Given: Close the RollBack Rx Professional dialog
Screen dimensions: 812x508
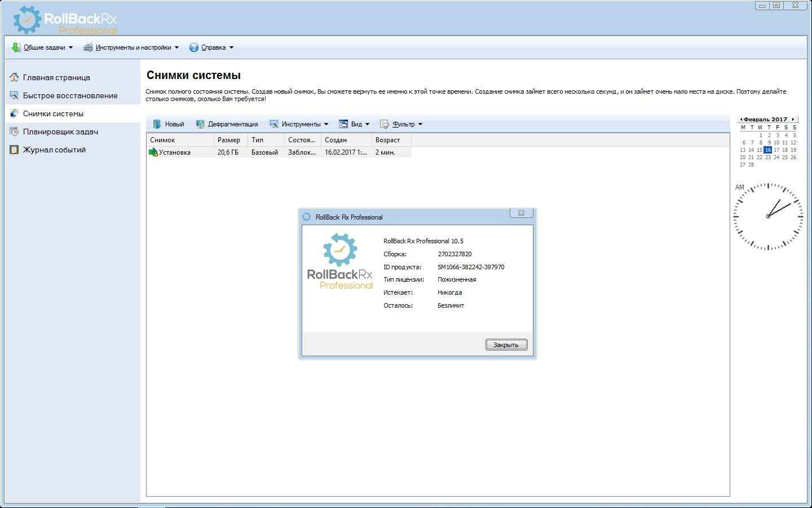Looking at the screenshot, I should [522, 213].
